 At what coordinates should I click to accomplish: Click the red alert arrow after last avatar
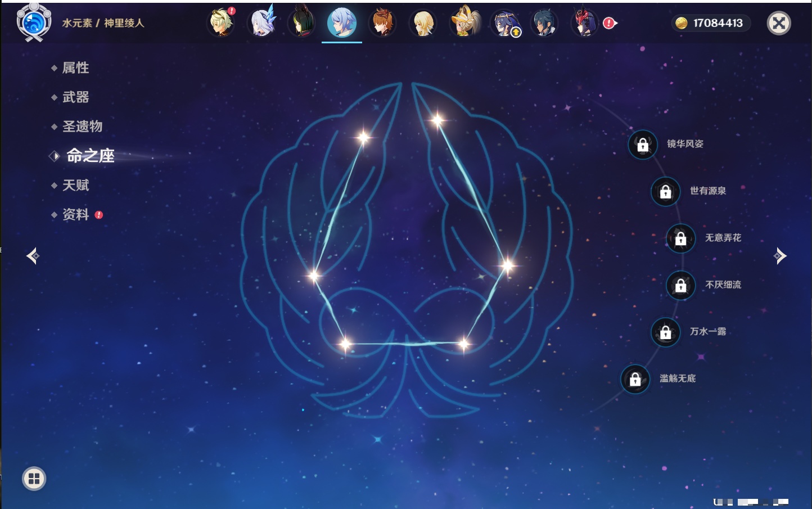pyautogui.click(x=610, y=23)
